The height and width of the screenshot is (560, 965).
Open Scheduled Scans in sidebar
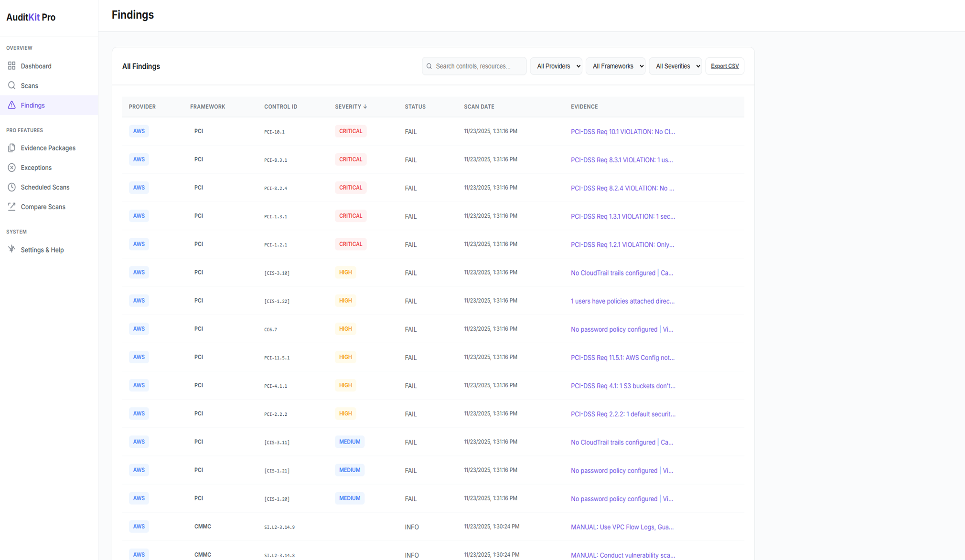point(45,187)
